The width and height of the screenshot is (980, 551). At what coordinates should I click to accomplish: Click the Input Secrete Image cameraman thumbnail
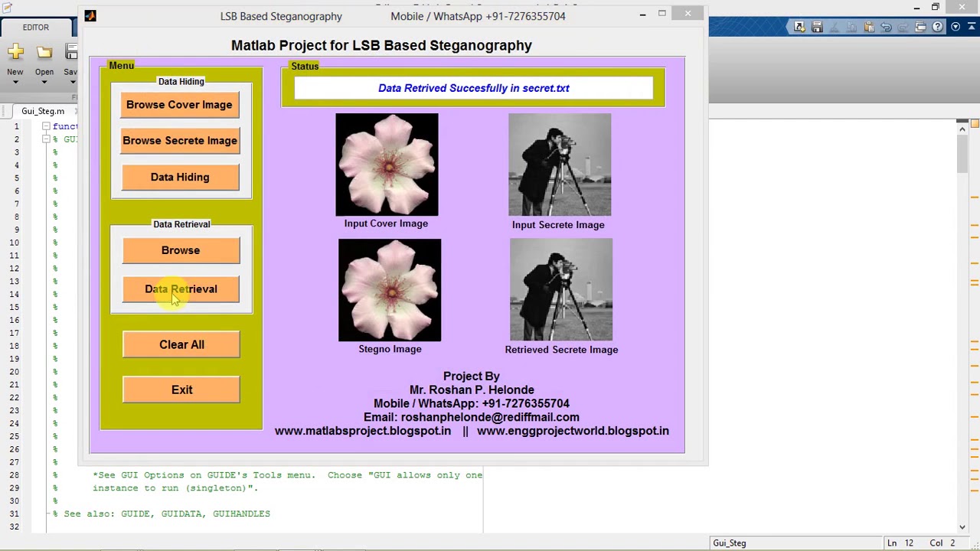pyautogui.click(x=560, y=165)
